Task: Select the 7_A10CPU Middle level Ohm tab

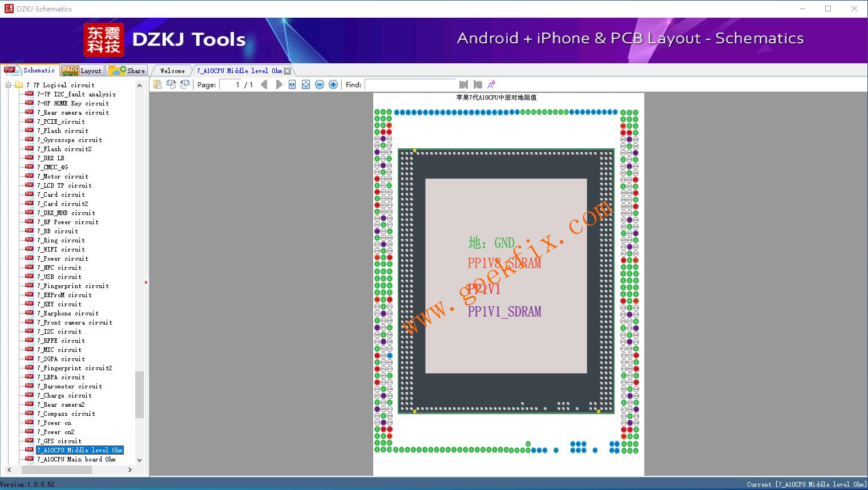Action: pos(240,71)
